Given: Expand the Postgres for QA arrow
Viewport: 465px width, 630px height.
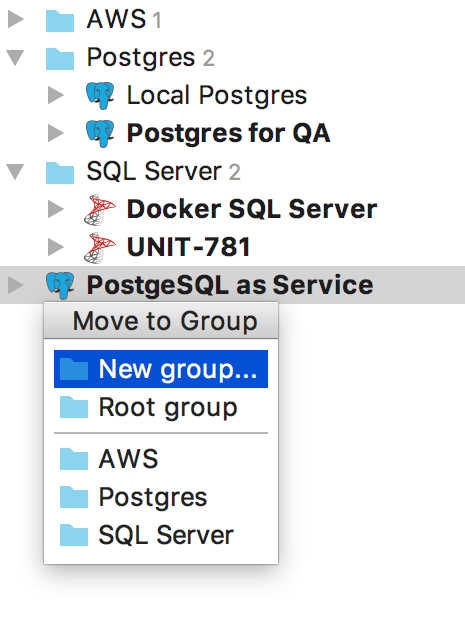Looking at the screenshot, I should [x=55, y=133].
